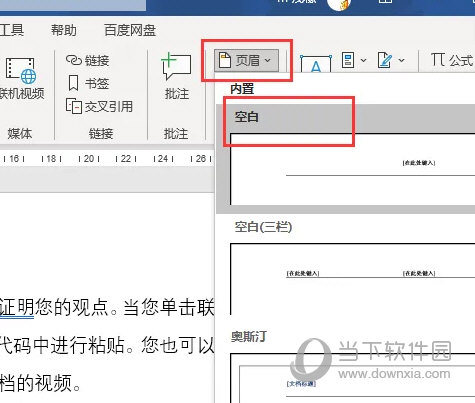This screenshot has width=475, height=403.
Task: Click the signature line pen icon
Action: (x=385, y=60)
